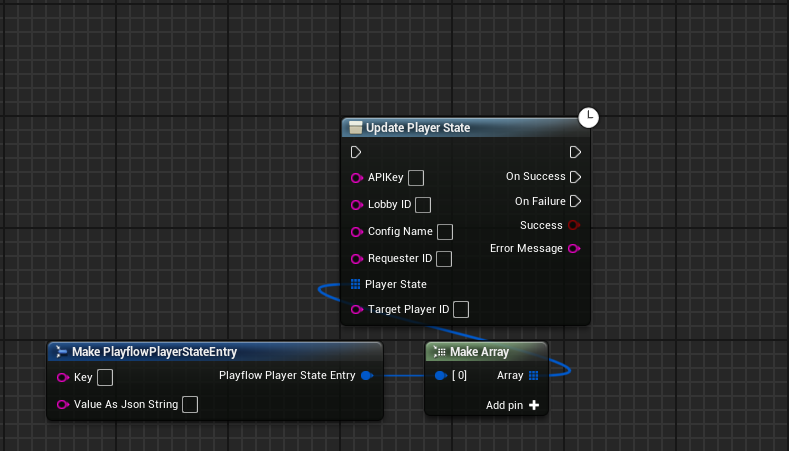Image resolution: width=789 pixels, height=451 pixels.
Task: Click the Error Message output pin
Action: pos(574,249)
